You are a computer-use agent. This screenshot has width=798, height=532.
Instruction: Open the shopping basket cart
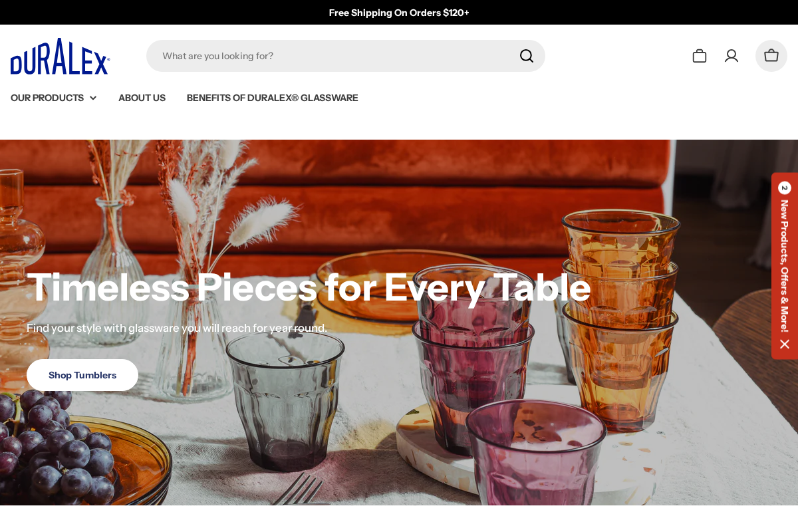pos(771,56)
